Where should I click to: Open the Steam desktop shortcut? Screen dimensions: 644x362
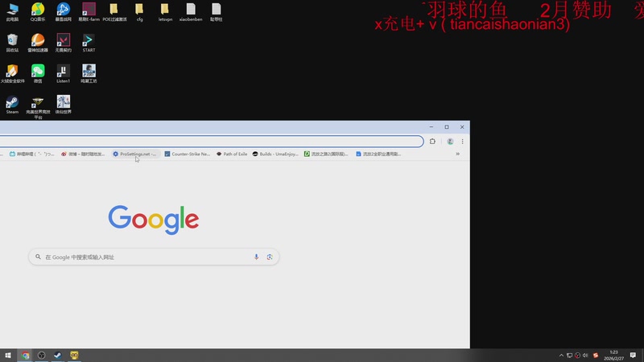click(x=12, y=105)
